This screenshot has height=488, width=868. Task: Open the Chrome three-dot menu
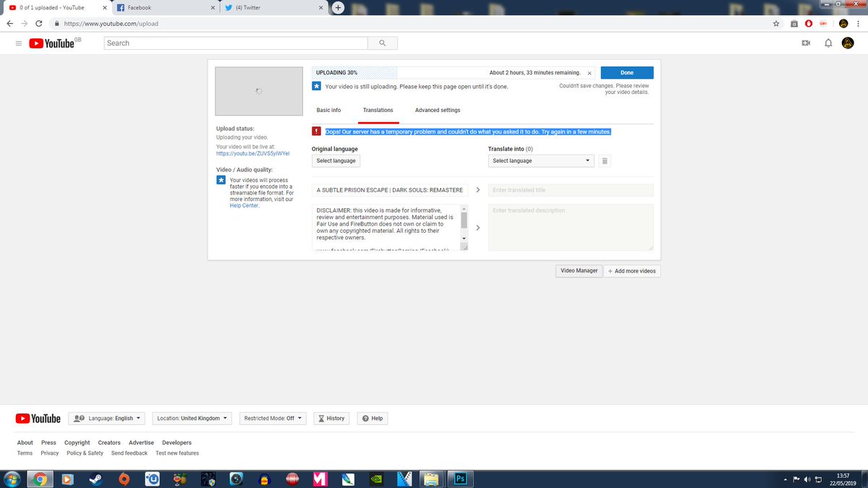[859, 23]
